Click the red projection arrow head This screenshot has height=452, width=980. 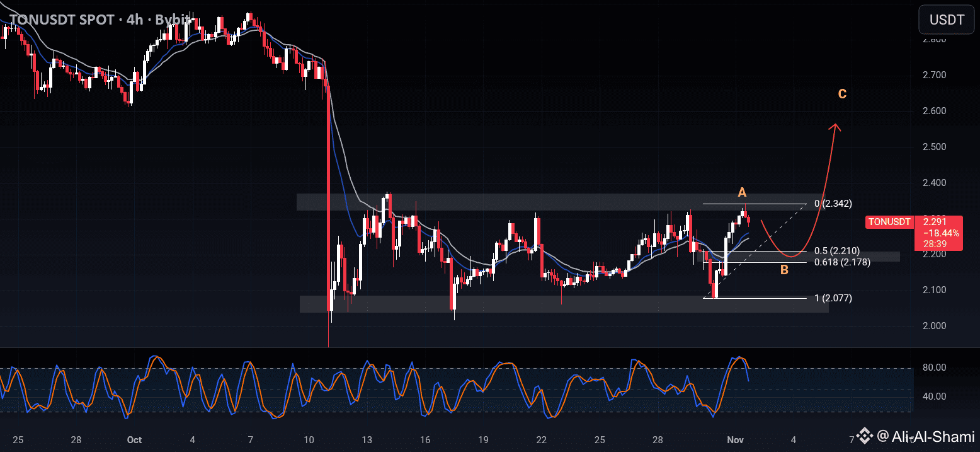pyautogui.click(x=836, y=127)
